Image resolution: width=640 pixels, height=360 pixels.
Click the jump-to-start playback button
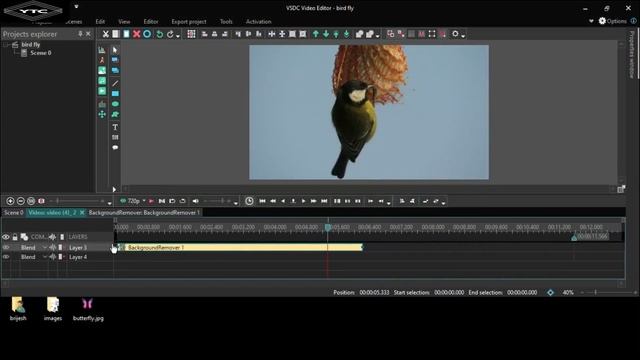tap(262, 201)
